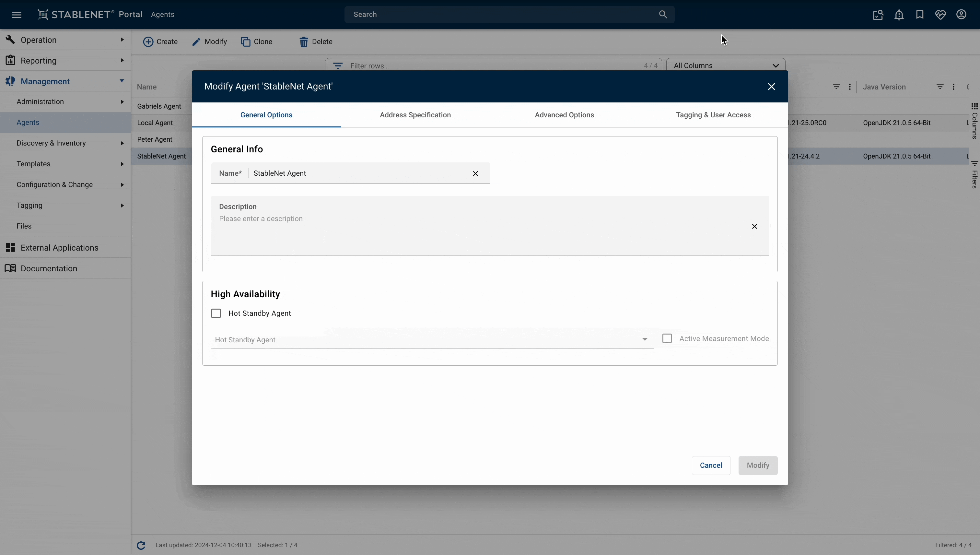Viewport: 980px width, 555px height.
Task: Clear the Description field with X icon
Action: coord(754,226)
